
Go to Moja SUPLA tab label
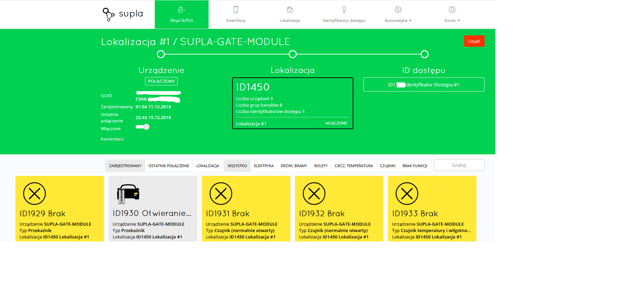point(182,21)
